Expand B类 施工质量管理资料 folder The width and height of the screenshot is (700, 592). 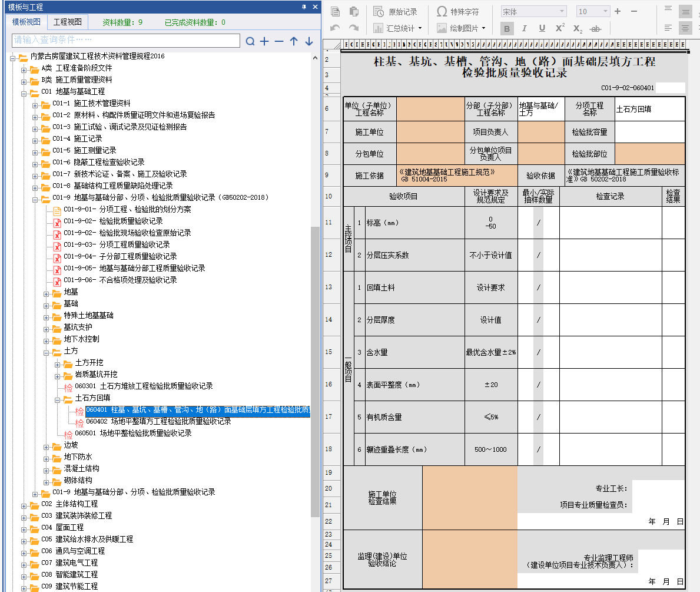24,82
